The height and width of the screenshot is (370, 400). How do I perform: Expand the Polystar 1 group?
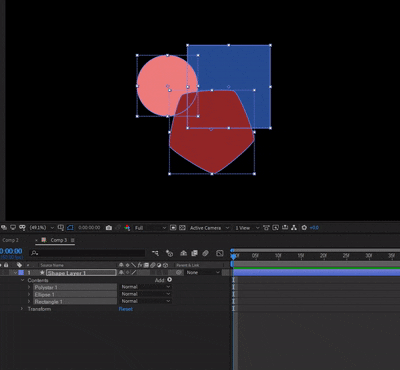pyautogui.click(x=29, y=287)
